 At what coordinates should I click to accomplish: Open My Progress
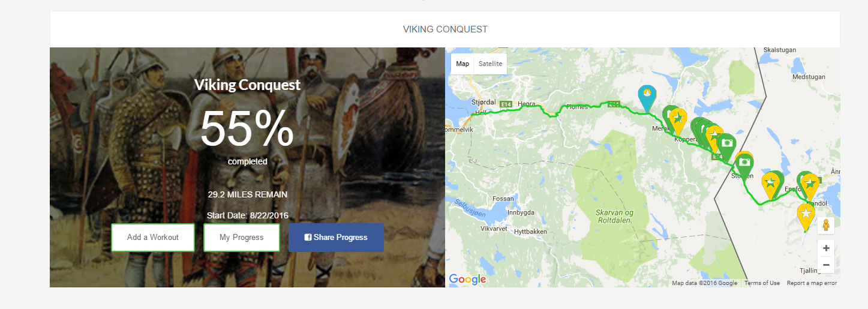click(242, 238)
